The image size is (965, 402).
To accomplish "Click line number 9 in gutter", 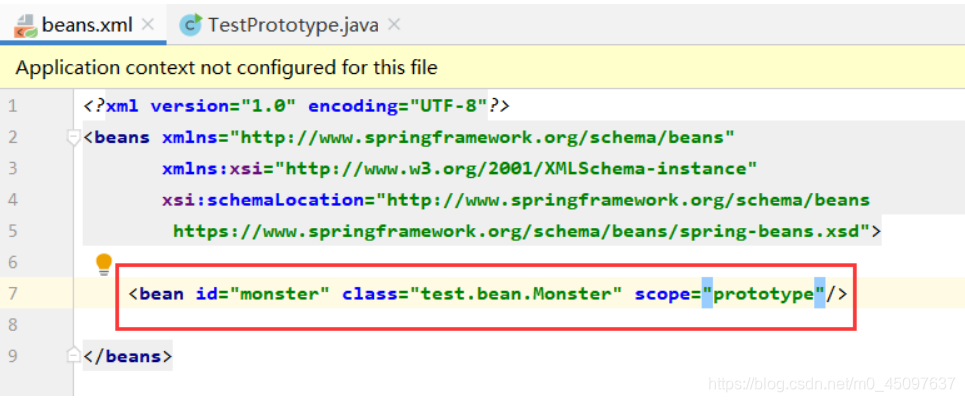I will tap(13, 356).
